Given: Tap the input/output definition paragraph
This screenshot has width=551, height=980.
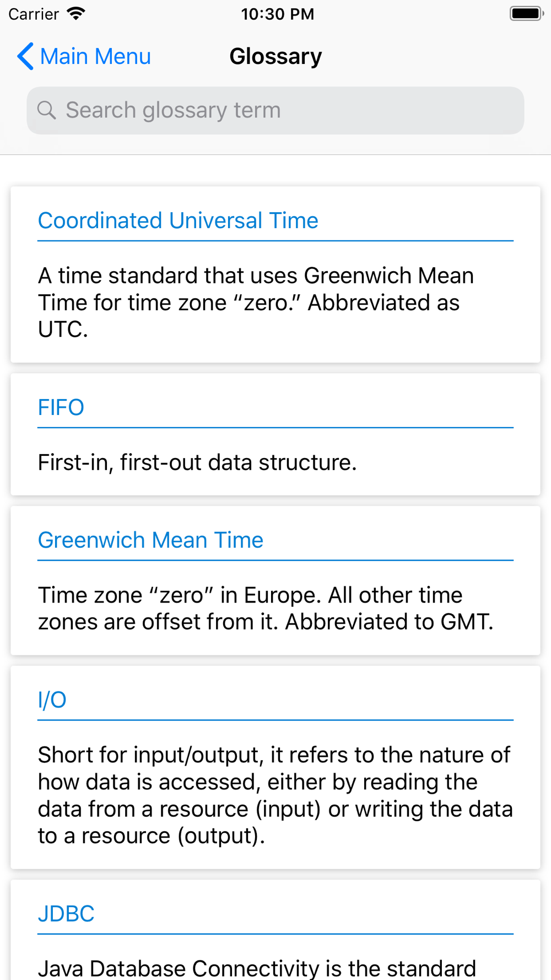Looking at the screenshot, I should point(275,795).
